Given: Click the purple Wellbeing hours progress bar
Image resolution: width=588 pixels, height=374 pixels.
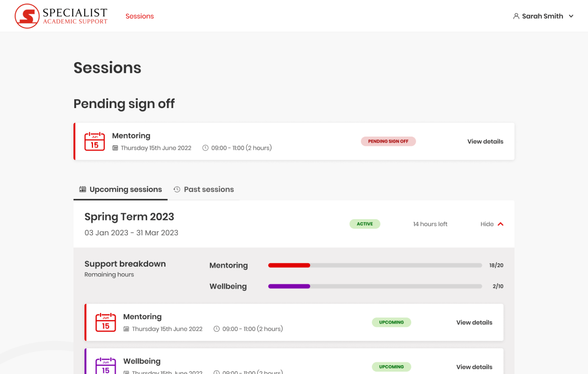Looking at the screenshot, I should coord(289,286).
